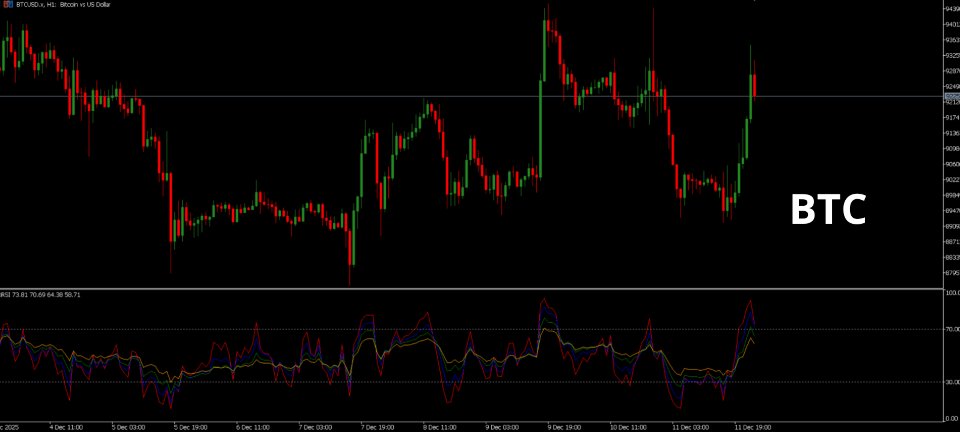Click the current price marker on price axis
Image resolution: width=960 pixels, height=432 pixels.
click(952, 97)
